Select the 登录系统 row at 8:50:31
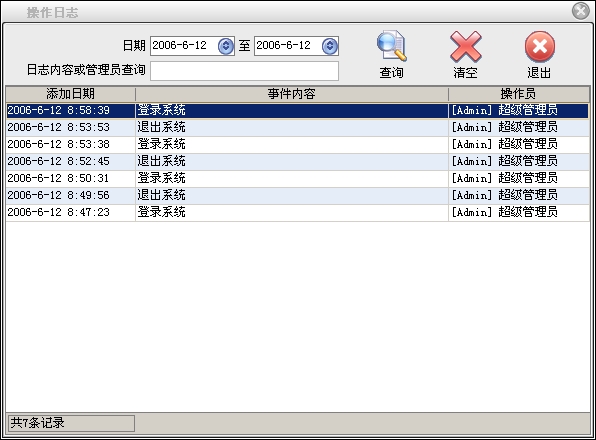 [x=298, y=178]
